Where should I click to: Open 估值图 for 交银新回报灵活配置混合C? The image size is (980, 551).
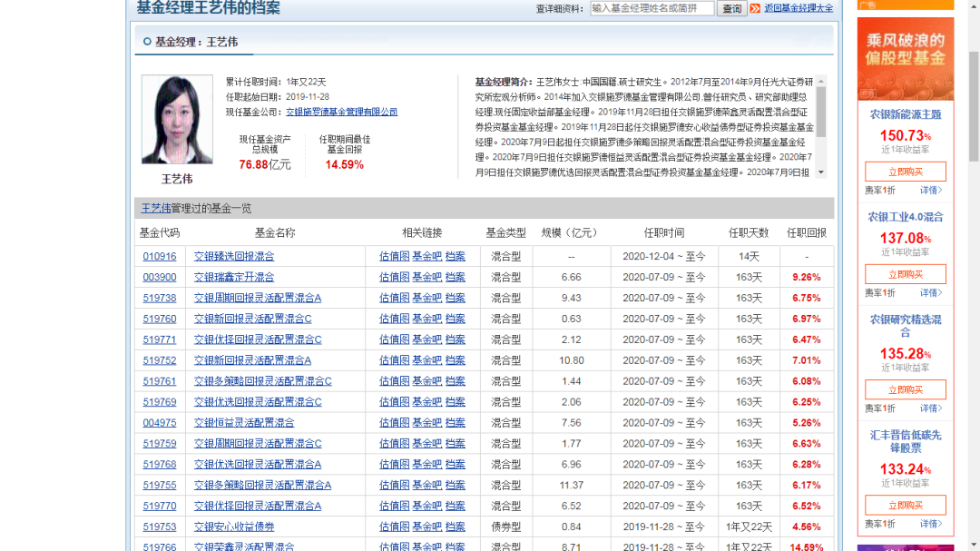[x=394, y=319]
